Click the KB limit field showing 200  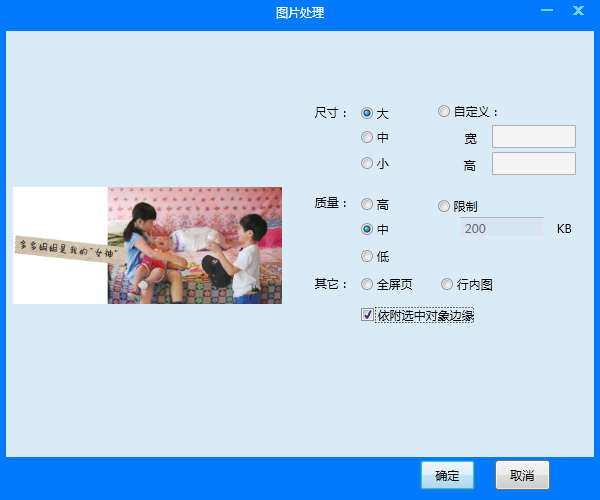pos(501,229)
